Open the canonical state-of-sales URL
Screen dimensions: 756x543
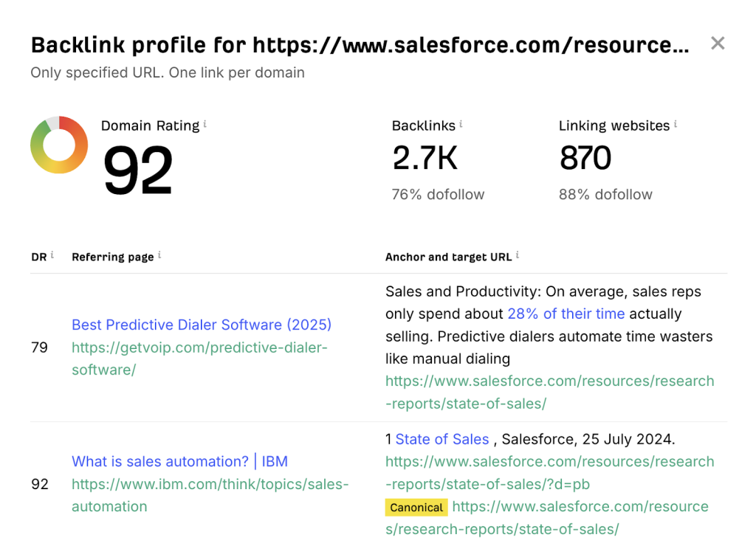(580, 507)
